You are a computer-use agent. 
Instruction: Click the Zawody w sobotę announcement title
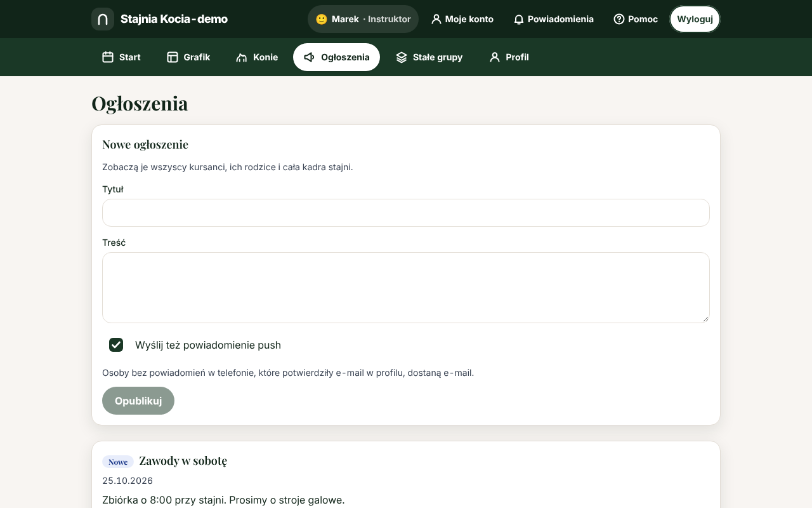(x=183, y=460)
